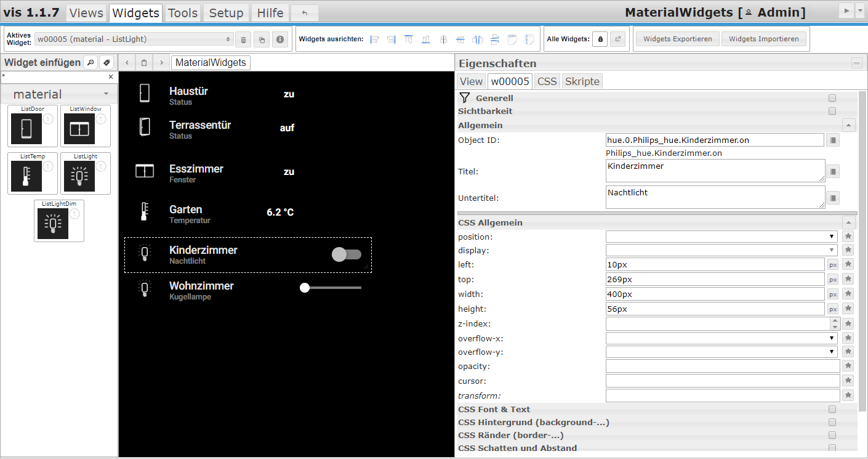The width and height of the screenshot is (868, 459).
Task: Toggle the Kinderzimmer Nachtlicht switch
Action: (x=346, y=254)
